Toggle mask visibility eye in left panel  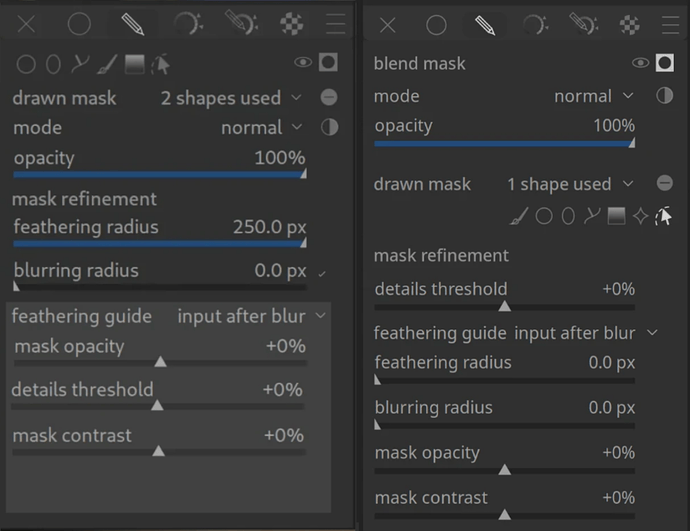click(x=302, y=63)
